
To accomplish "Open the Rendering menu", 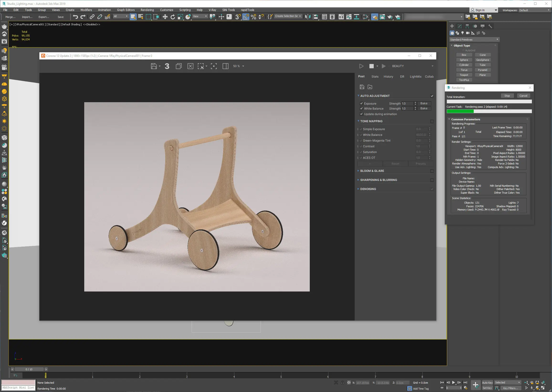I will point(147,10).
